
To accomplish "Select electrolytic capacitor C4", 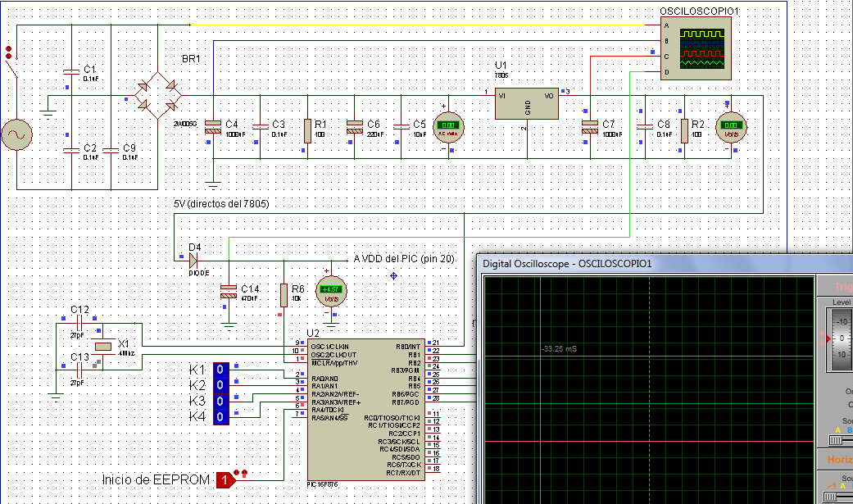I will point(213,127).
